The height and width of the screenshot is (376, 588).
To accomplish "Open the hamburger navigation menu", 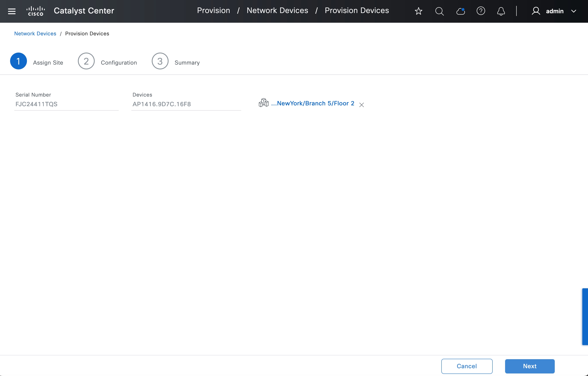I will (12, 11).
